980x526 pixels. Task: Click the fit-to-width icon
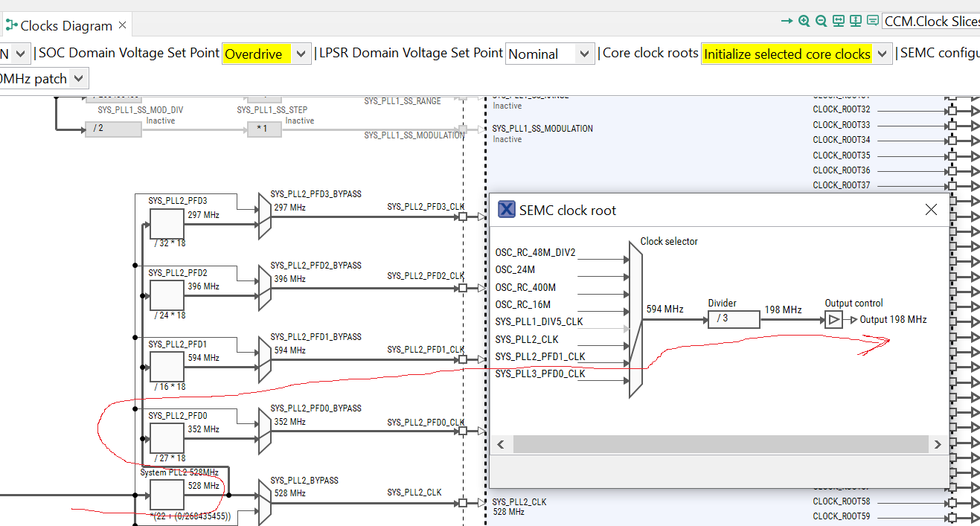coord(838,21)
